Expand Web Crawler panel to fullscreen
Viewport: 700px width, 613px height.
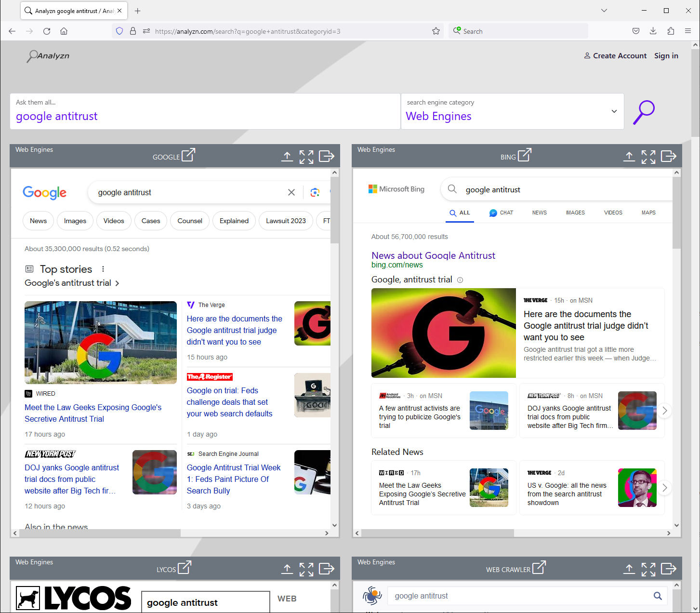click(648, 569)
